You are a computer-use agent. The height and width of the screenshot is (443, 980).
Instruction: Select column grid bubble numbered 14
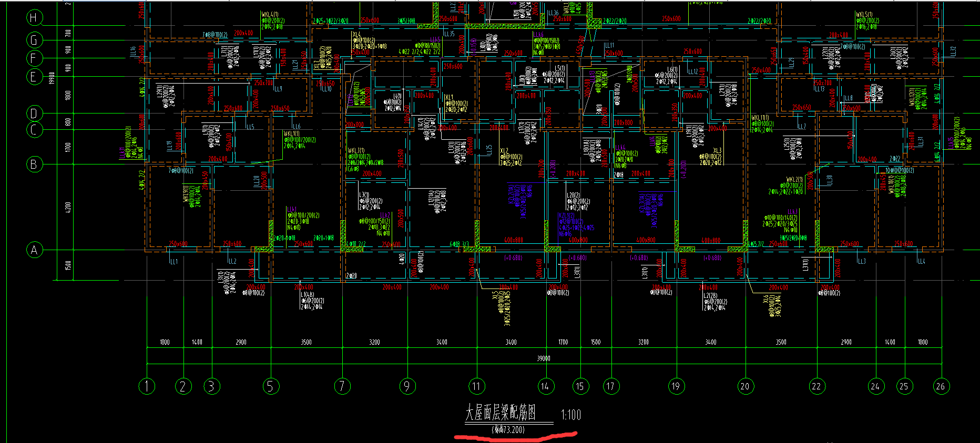point(546,386)
